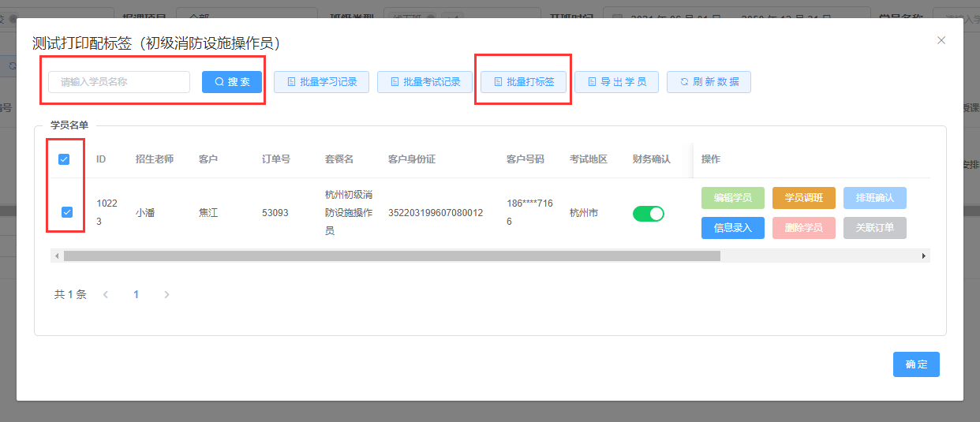Click the student name search input field
980x422 pixels.
click(119, 82)
